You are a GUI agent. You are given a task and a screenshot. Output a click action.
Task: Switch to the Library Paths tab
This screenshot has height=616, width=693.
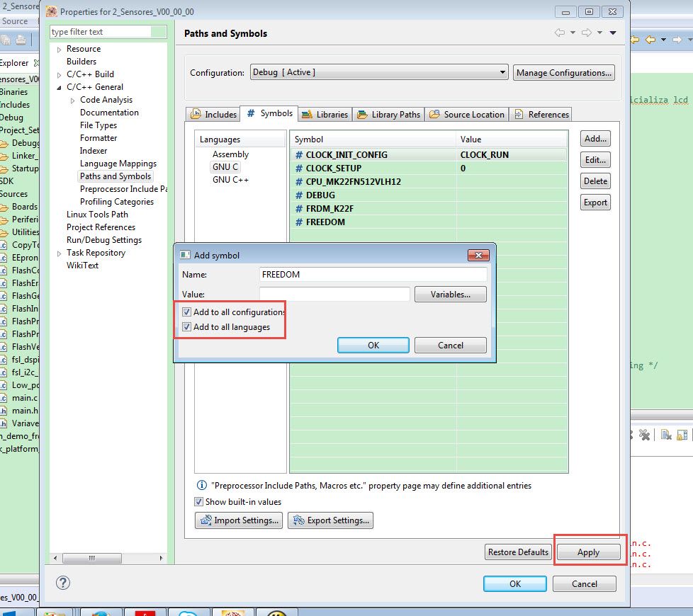[388, 115]
